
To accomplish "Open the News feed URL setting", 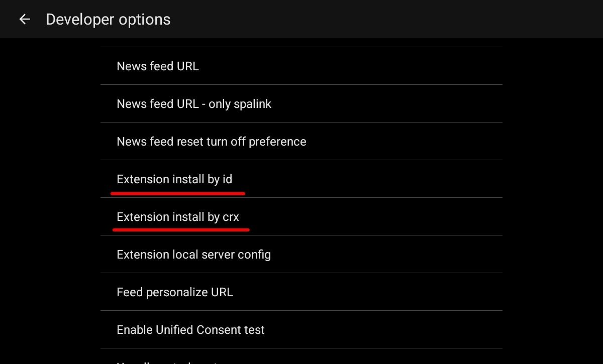I will point(158,66).
